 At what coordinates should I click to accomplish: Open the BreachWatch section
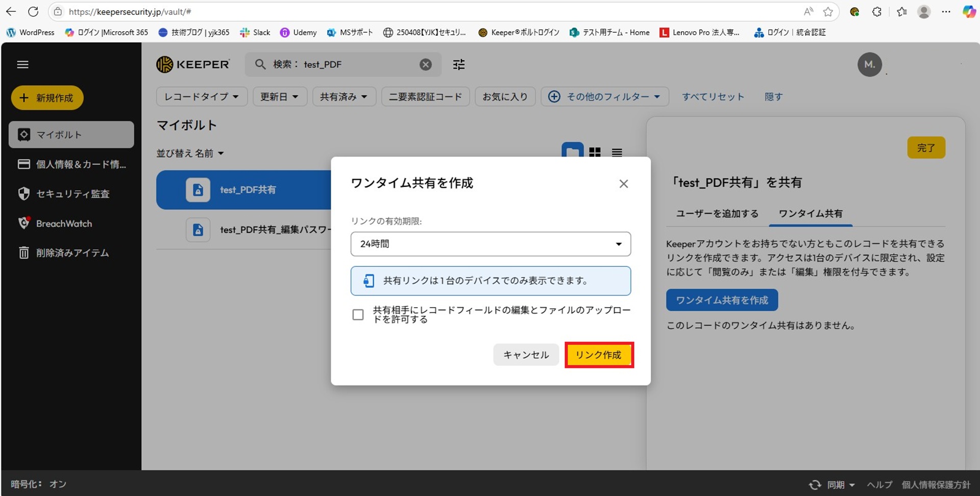pos(64,224)
